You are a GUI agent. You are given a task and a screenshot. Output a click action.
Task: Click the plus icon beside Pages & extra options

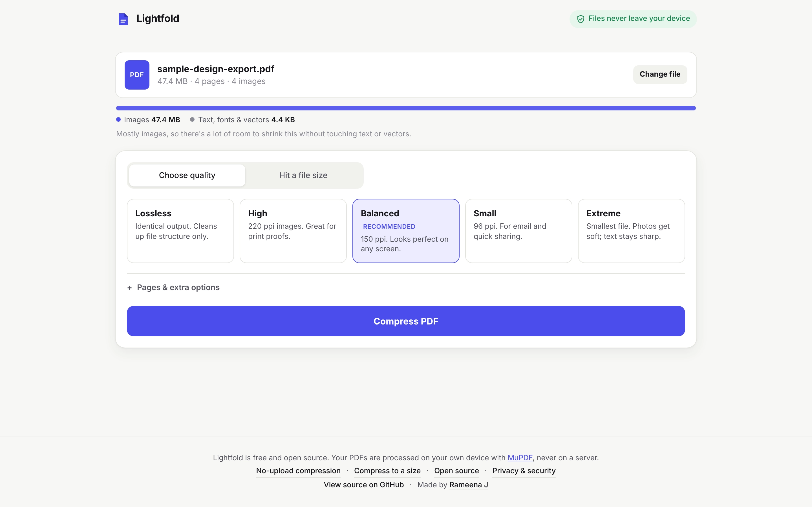click(129, 288)
